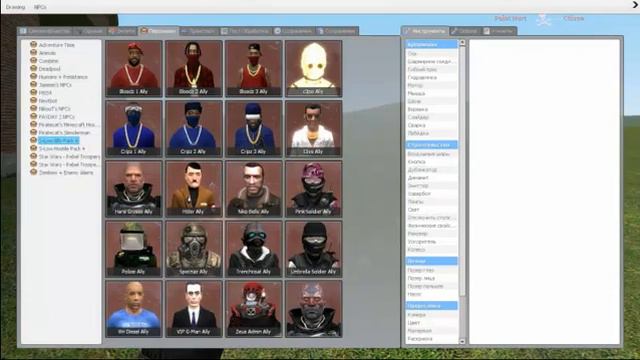
Task: Spawn the Cripz 1 Ally NPC
Action: click(133, 129)
